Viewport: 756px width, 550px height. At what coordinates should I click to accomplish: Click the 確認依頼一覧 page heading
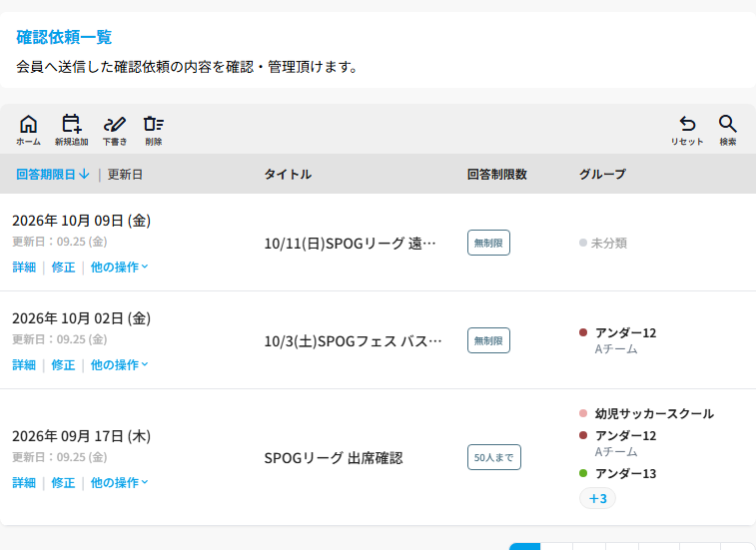pyautogui.click(x=64, y=37)
